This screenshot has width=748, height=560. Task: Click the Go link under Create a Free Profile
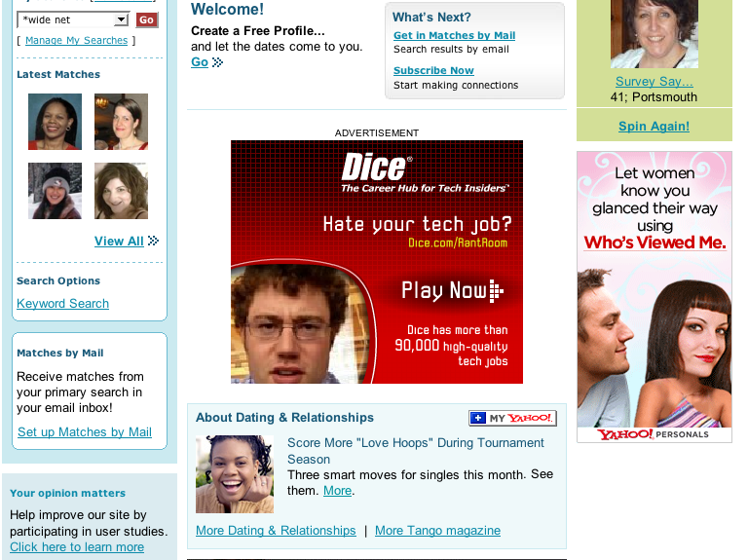(x=200, y=62)
